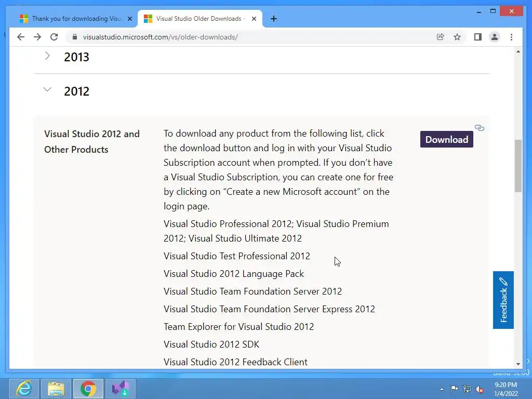532x399 pixels.
Task: Close the Visual Studio Older Downloads tab
Action: [x=254, y=19]
